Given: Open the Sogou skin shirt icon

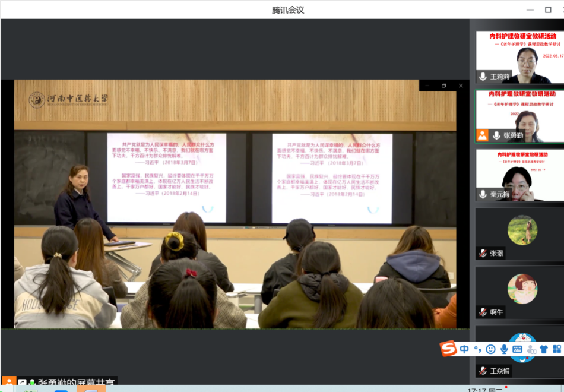Looking at the screenshot, I should pos(544,349).
